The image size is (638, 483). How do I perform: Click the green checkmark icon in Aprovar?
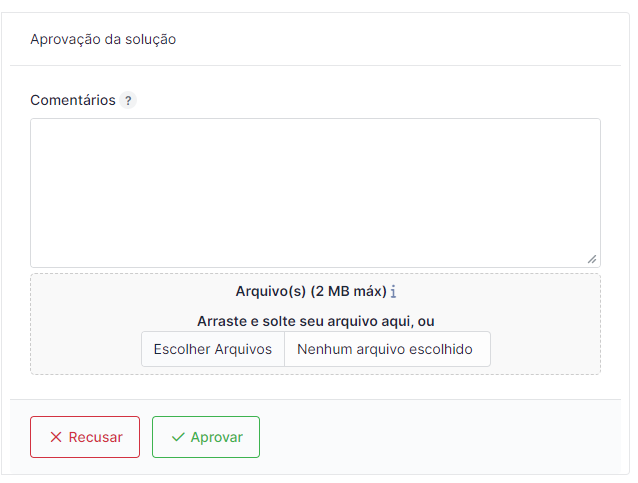click(x=178, y=437)
